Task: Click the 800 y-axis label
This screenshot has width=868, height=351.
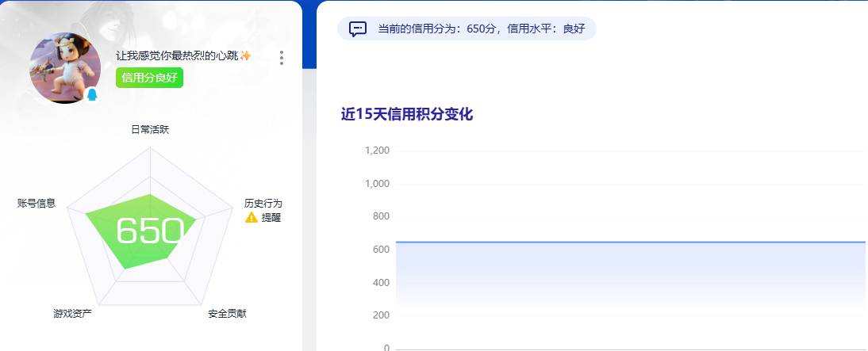Action: 382,216
